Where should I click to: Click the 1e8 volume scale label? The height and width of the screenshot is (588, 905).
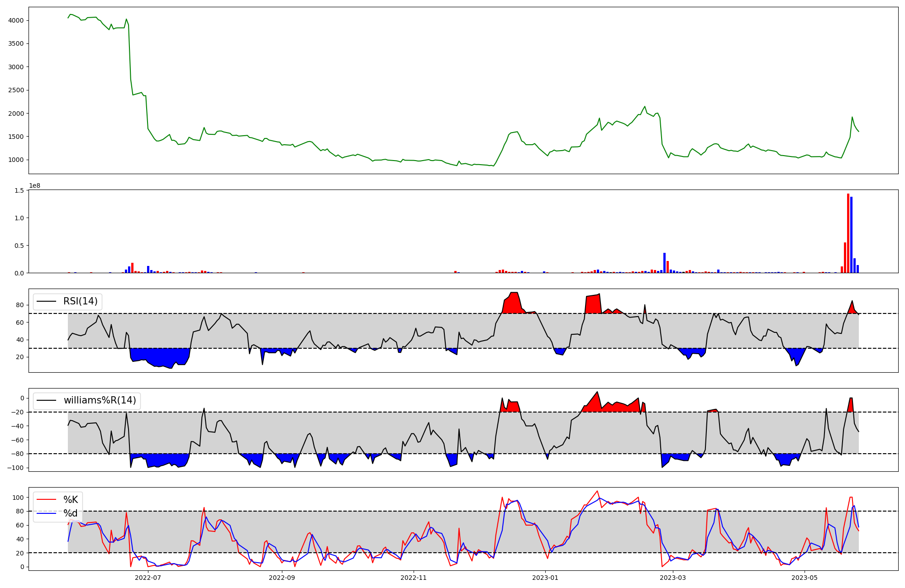(x=35, y=186)
